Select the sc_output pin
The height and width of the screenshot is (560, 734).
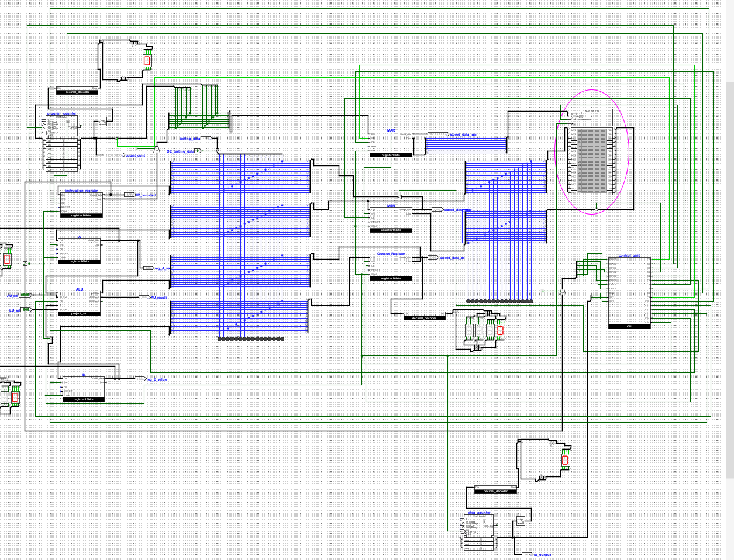tap(526, 554)
